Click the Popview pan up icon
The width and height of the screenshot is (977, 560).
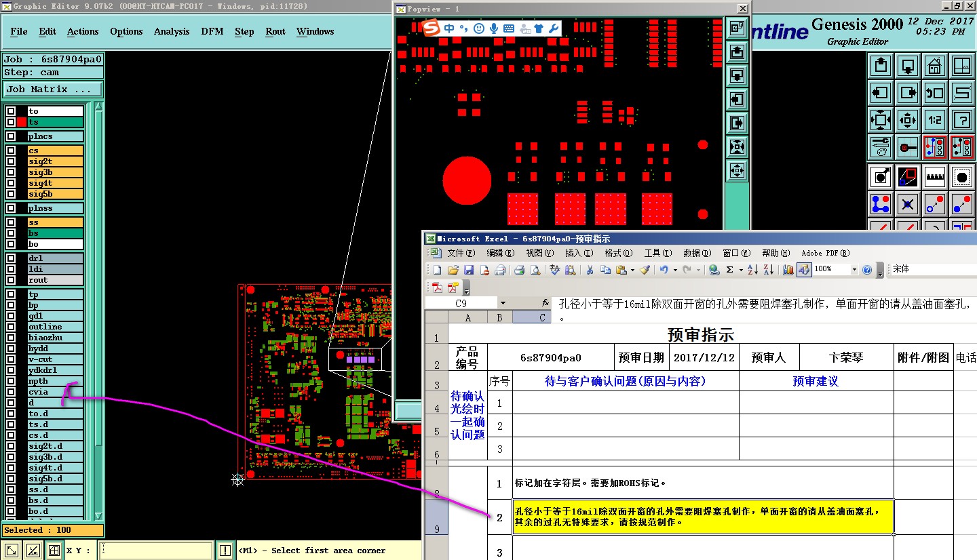tap(737, 52)
